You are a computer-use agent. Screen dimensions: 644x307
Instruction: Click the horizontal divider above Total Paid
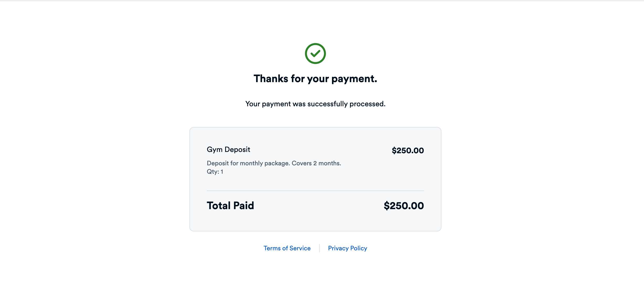click(315, 191)
